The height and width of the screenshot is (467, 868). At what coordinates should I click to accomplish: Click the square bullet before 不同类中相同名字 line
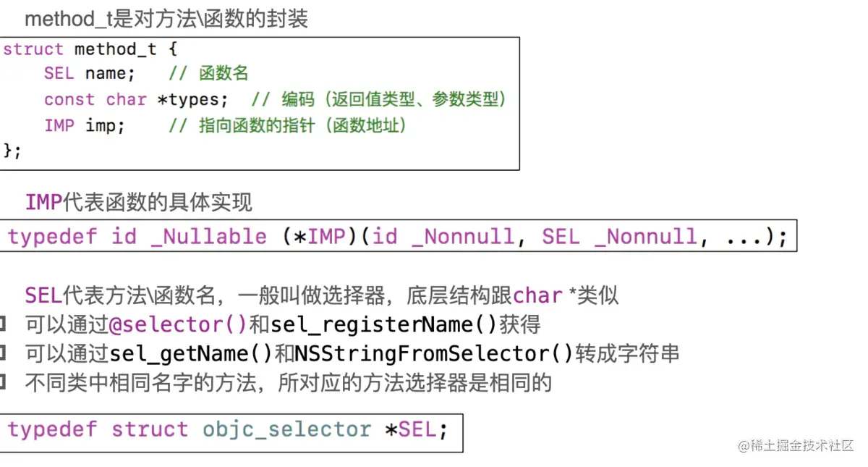click(3, 381)
